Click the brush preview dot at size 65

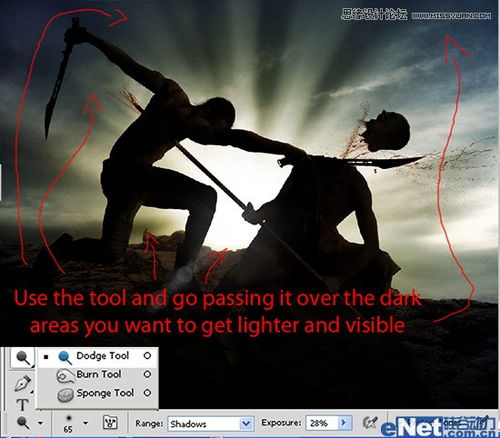(68, 418)
